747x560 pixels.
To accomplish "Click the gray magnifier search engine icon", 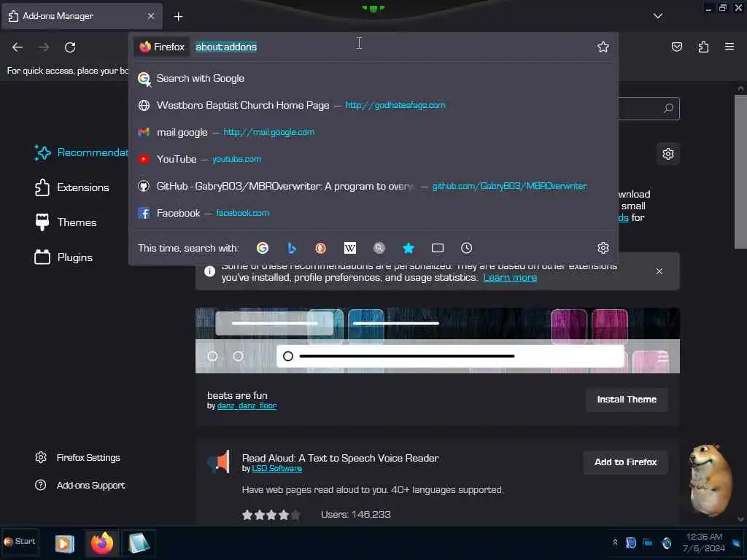I will click(379, 248).
